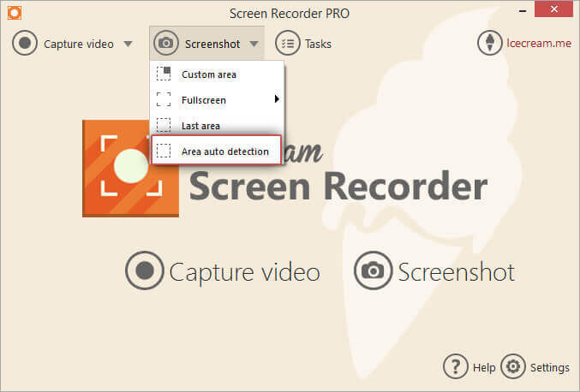
Task: Click the Capture video label in top toolbar
Action: pos(79,44)
